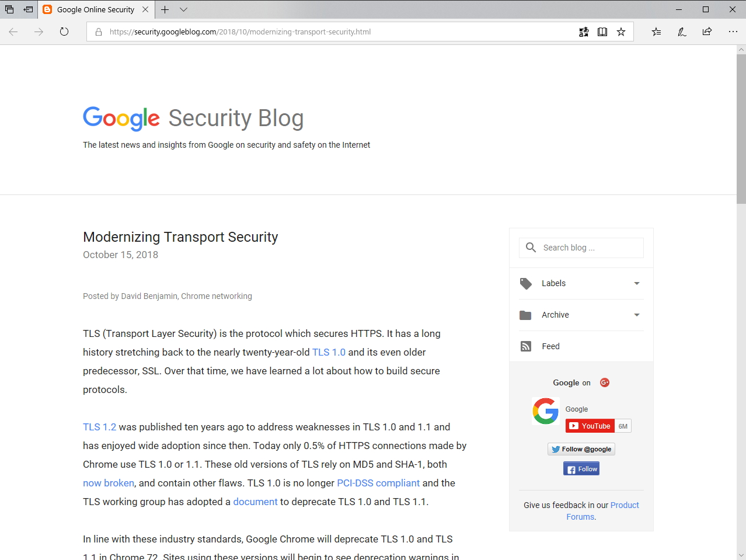This screenshot has width=746, height=560.
Task: Open the Translate page icon
Action: pyautogui.click(x=584, y=32)
